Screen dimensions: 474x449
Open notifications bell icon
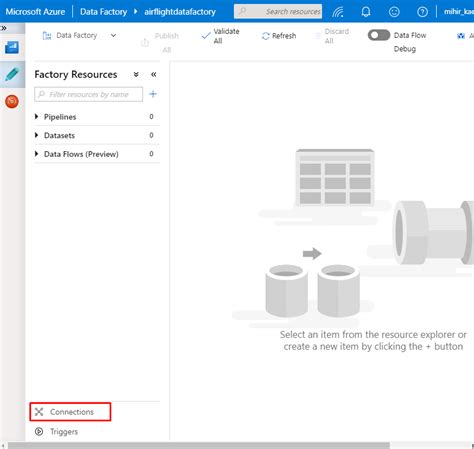(x=366, y=12)
